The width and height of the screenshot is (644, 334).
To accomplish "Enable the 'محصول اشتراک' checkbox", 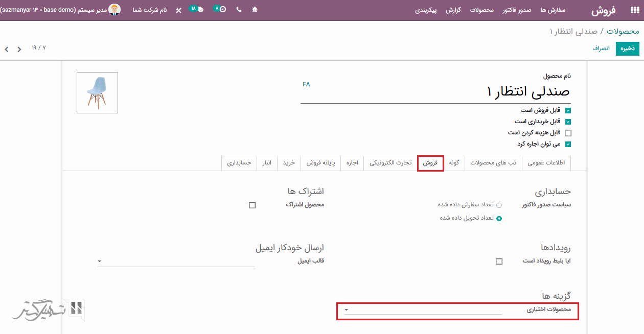I will tap(252, 205).
